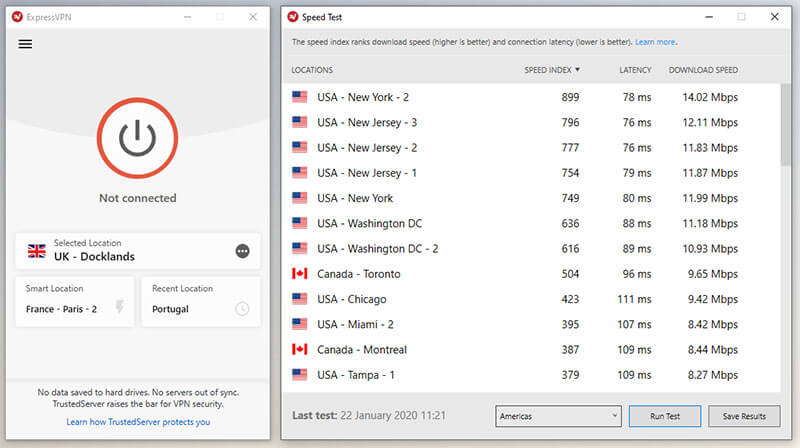Toggle the VPN power button on

point(137,138)
